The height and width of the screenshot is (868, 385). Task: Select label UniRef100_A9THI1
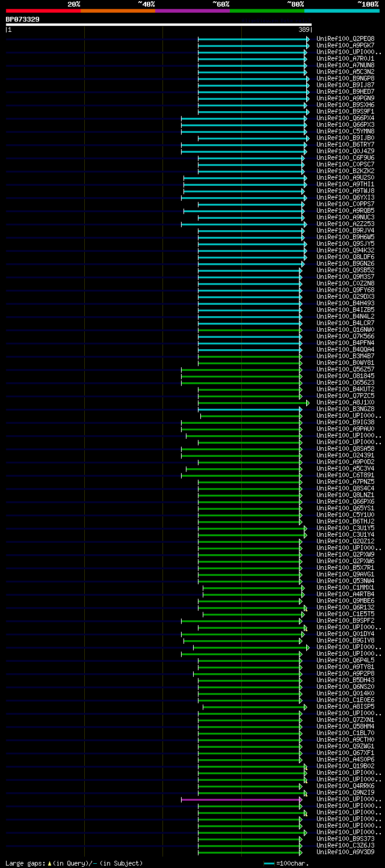point(345,184)
